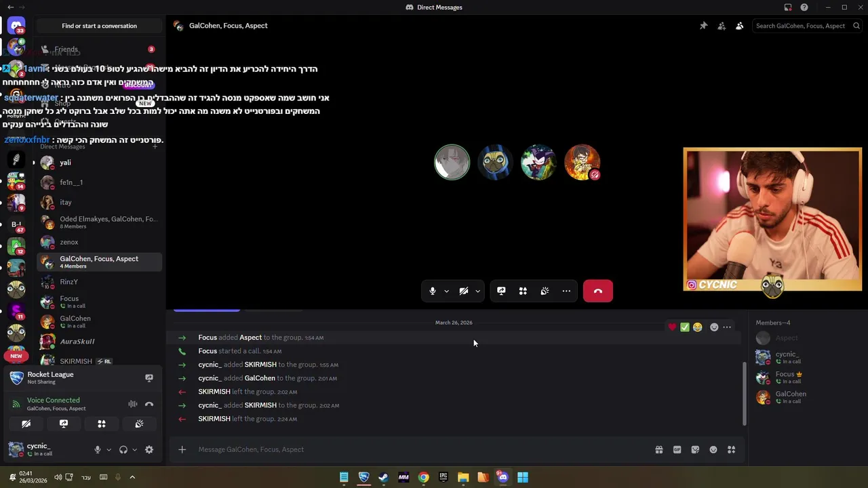The height and width of the screenshot is (488, 868).
Task: Open the fe1n__1 direct message
Action: point(99,182)
